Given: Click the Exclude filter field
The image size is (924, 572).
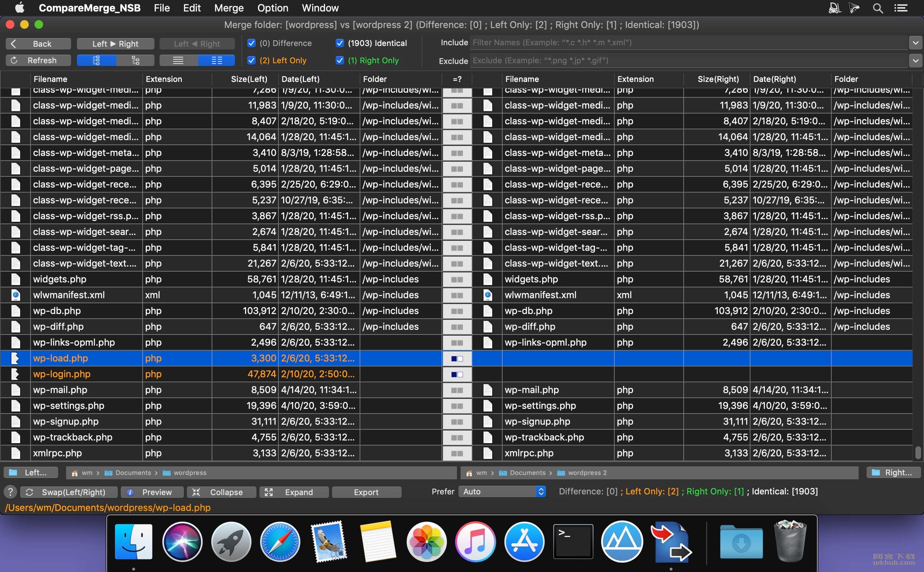Looking at the screenshot, I should [x=688, y=60].
